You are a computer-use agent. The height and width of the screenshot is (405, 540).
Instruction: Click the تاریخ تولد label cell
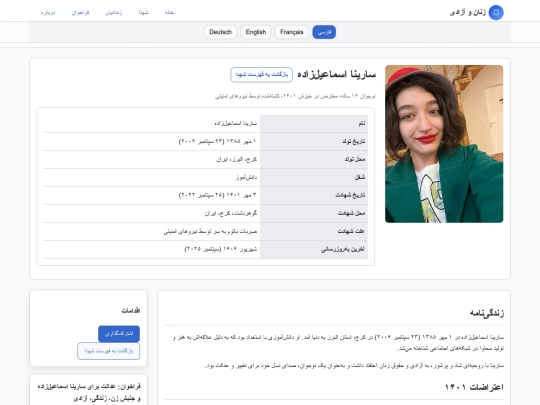pyautogui.click(x=314, y=141)
